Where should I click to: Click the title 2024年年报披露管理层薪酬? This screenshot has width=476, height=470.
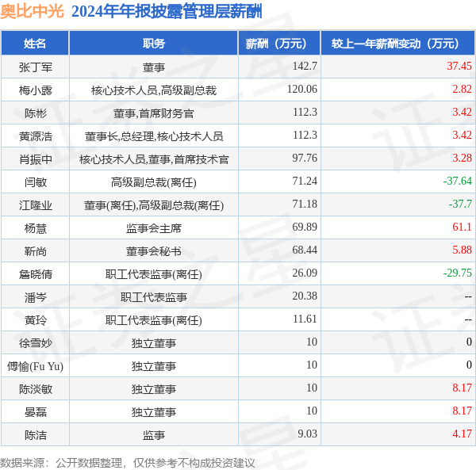pos(167,12)
